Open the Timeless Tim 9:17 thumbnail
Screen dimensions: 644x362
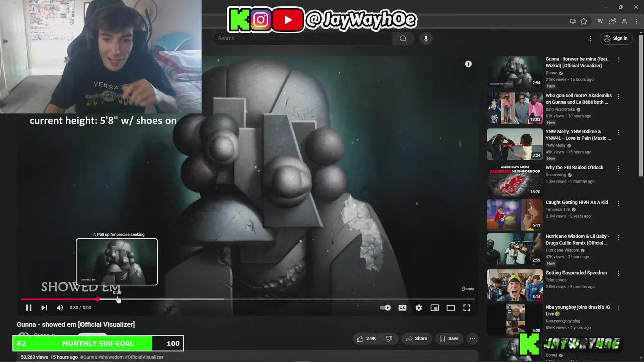515,215
